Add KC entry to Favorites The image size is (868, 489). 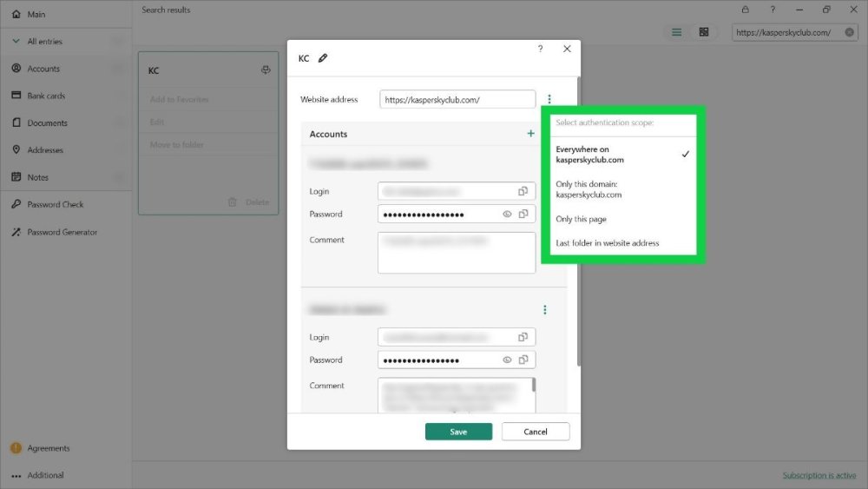180,100
